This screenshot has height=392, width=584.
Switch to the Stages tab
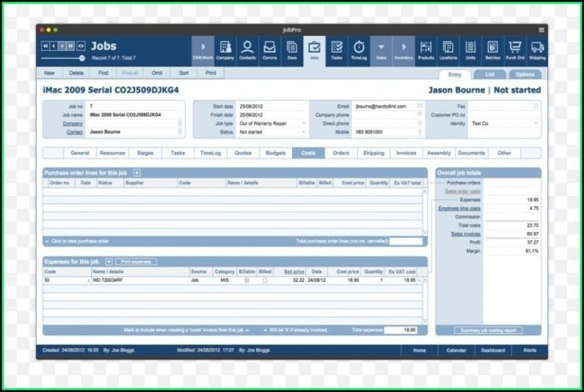point(145,153)
